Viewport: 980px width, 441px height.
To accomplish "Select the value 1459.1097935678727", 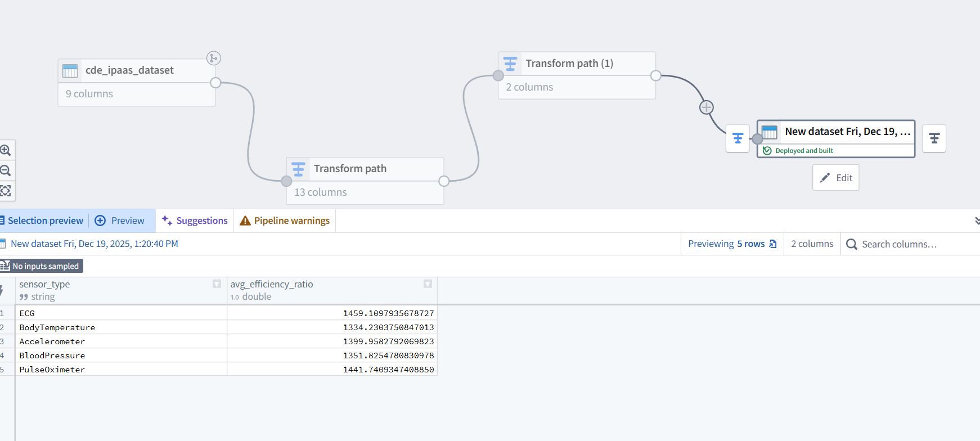I will coord(389,313).
